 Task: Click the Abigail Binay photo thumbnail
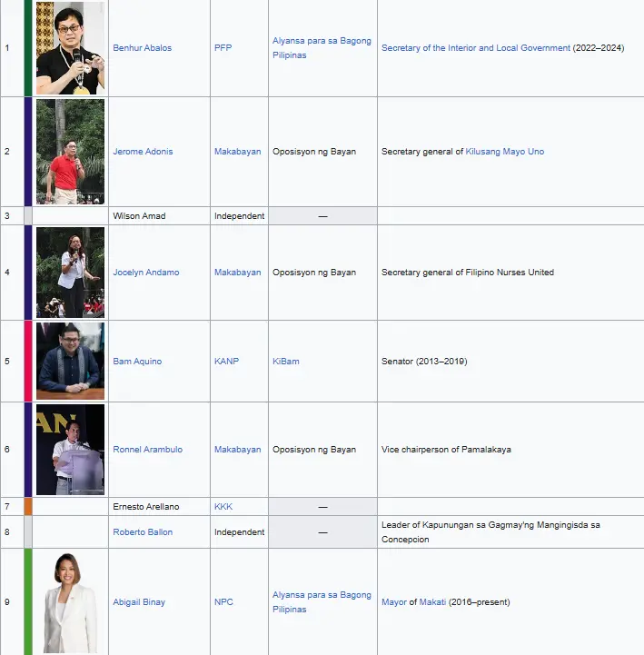[70, 602]
